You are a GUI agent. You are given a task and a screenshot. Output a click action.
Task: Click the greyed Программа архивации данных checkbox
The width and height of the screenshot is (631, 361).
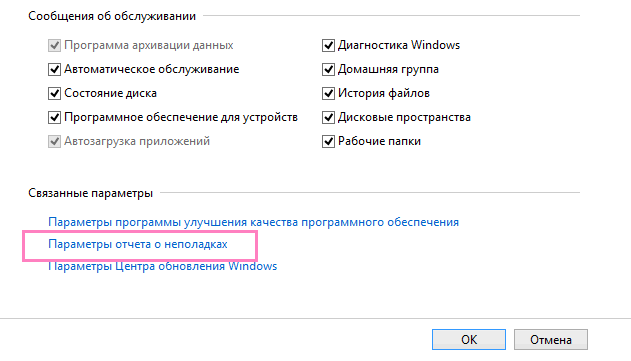54,45
